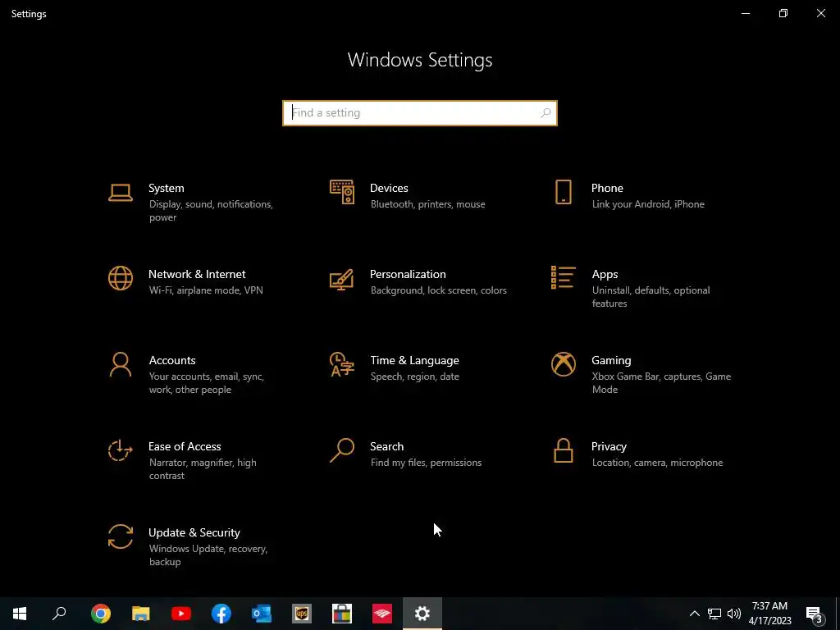Click the Update & Security arrows icon
The height and width of the screenshot is (630, 840).
pos(120,536)
